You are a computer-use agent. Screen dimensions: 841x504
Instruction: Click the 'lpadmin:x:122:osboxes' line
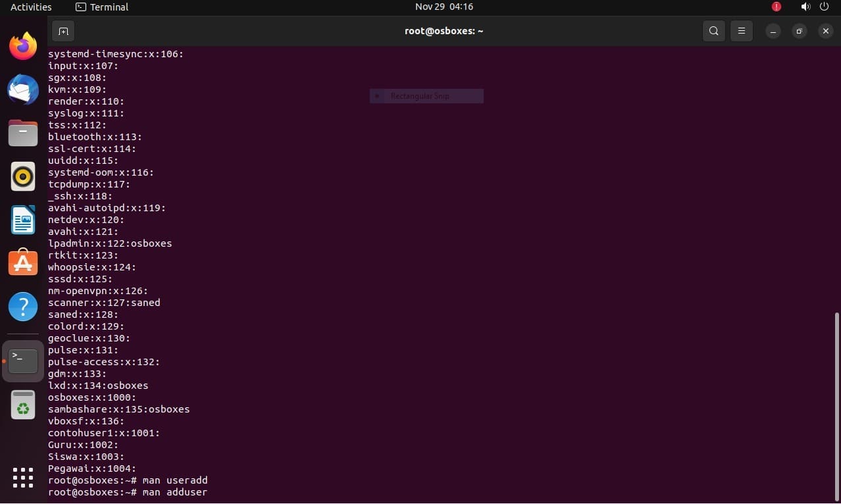point(110,243)
